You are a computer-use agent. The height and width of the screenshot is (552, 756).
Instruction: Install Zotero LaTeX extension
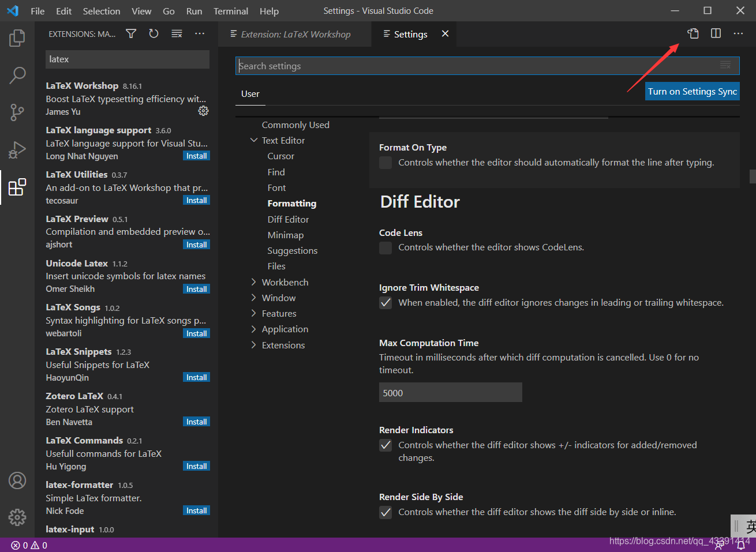coord(196,422)
